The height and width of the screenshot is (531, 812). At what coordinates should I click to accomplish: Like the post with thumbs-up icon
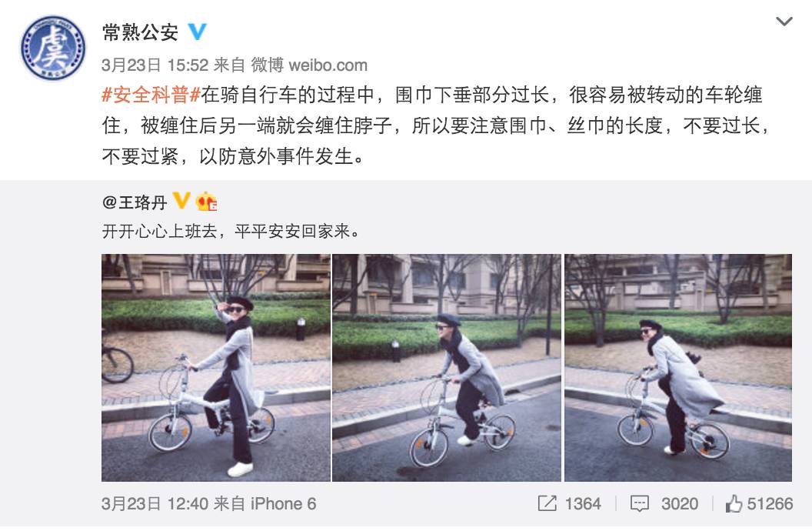[x=734, y=503]
